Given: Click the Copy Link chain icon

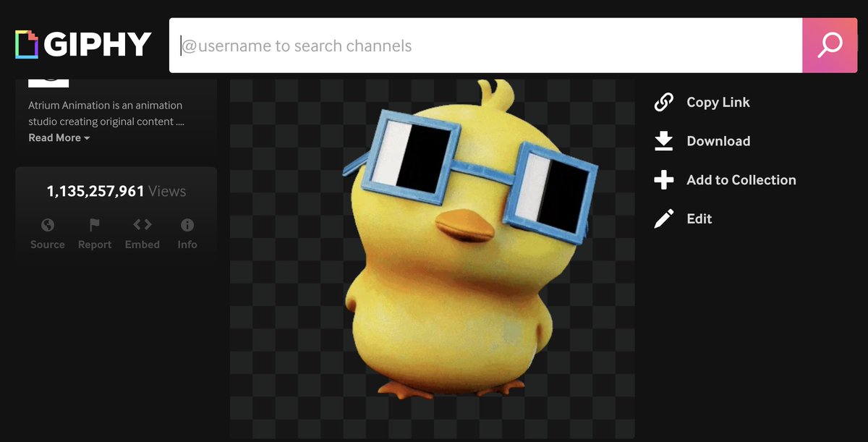Looking at the screenshot, I should 663,102.
